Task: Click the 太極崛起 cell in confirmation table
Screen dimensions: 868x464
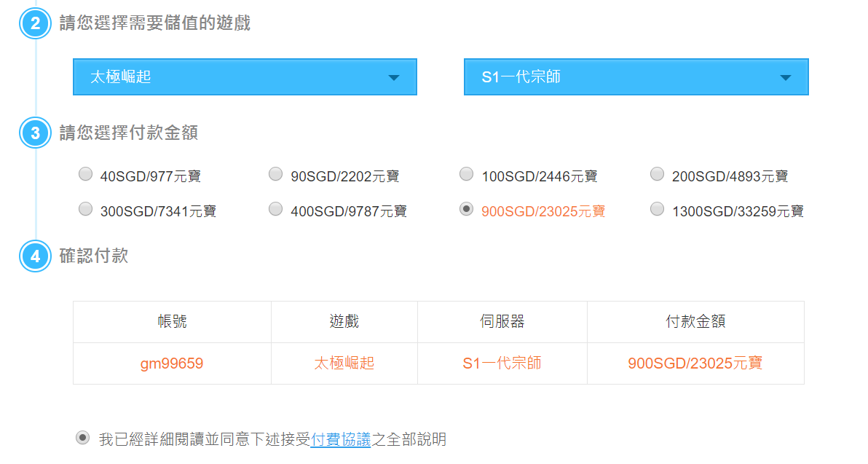Action: click(344, 363)
